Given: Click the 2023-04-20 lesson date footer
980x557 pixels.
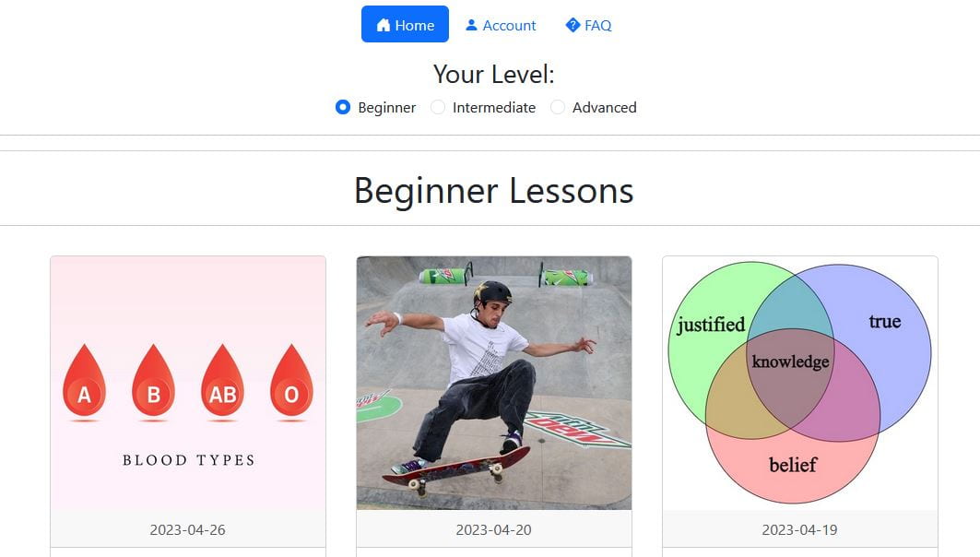Looking at the screenshot, I should pos(494,528).
